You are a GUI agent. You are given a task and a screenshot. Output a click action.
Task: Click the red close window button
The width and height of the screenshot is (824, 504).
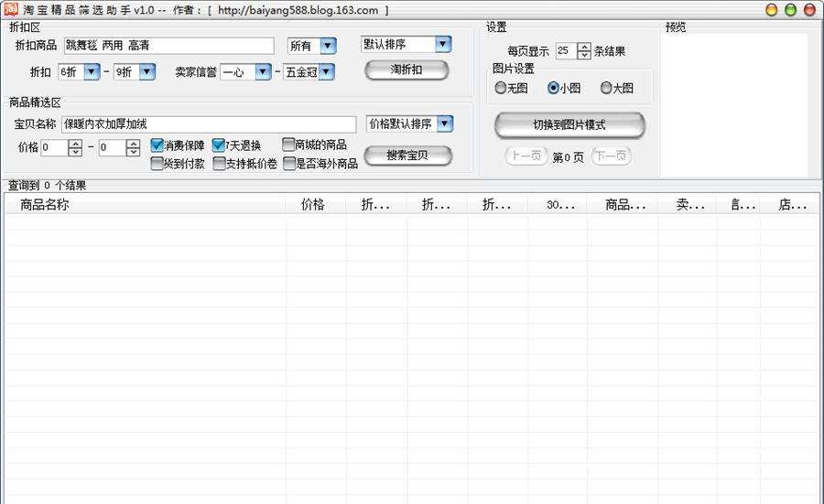pyautogui.click(x=810, y=10)
